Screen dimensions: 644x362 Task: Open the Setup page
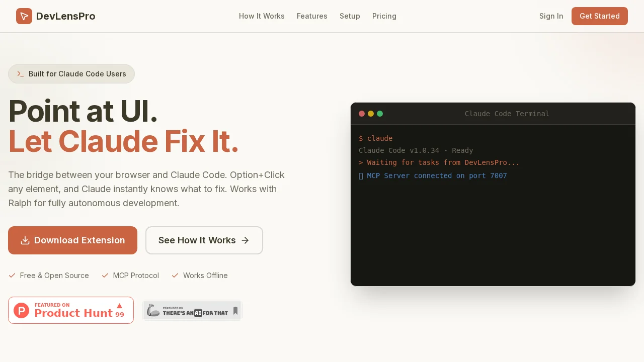(x=350, y=16)
